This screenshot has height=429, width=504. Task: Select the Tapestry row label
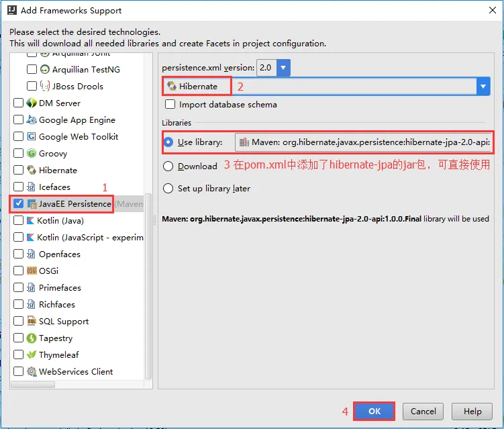[56, 338]
